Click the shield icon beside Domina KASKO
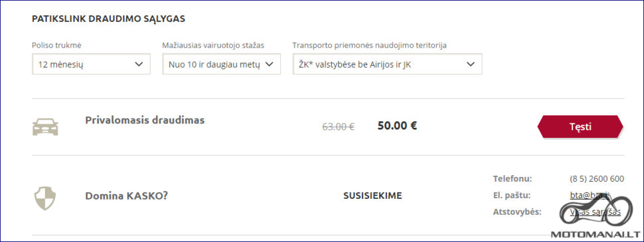The height and width of the screenshot is (242, 644). pos(44,198)
